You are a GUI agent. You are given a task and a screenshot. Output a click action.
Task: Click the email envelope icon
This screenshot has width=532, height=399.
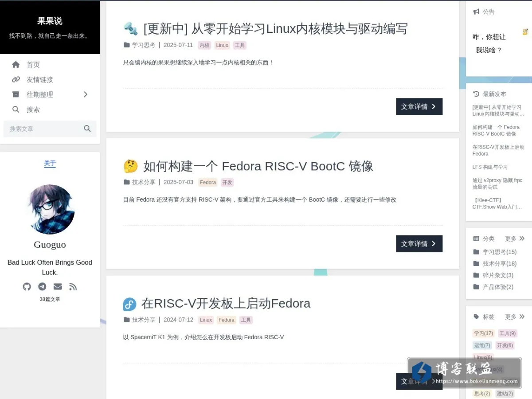(x=58, y=286)
